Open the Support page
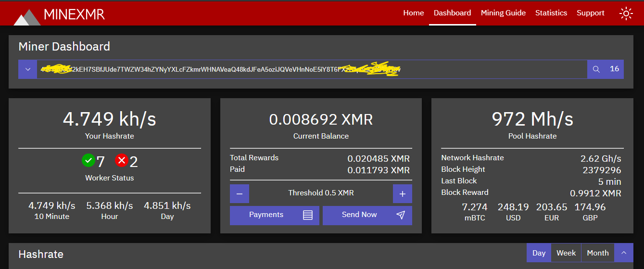The width and height of the screenshot is (644, 269). (591, 13)
